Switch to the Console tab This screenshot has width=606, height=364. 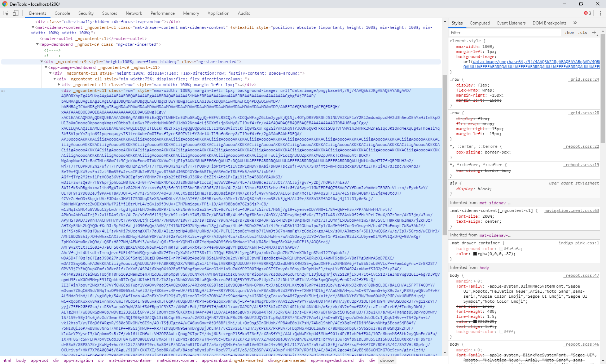click(62, 13)
